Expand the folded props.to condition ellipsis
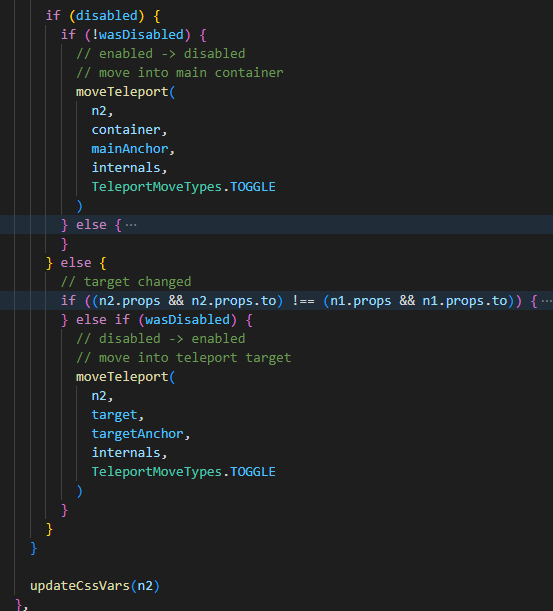This screenshot has height=611, width=553. [x=547, y=301]
